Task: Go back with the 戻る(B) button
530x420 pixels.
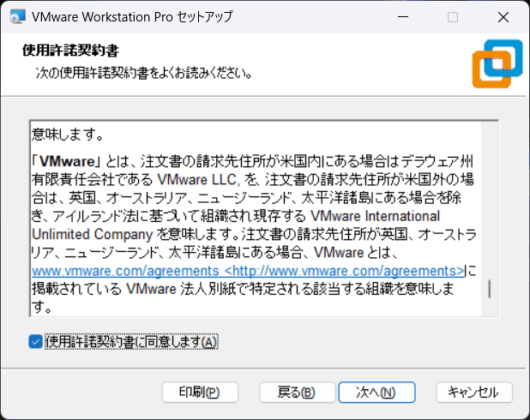Action: click(x=297, y=392)
